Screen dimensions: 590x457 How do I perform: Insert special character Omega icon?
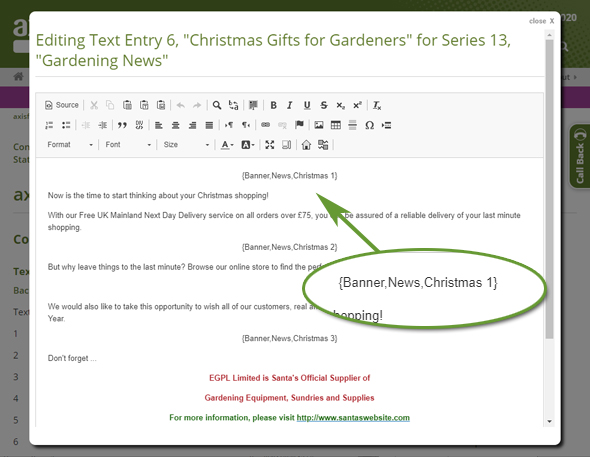coord(370,125)
